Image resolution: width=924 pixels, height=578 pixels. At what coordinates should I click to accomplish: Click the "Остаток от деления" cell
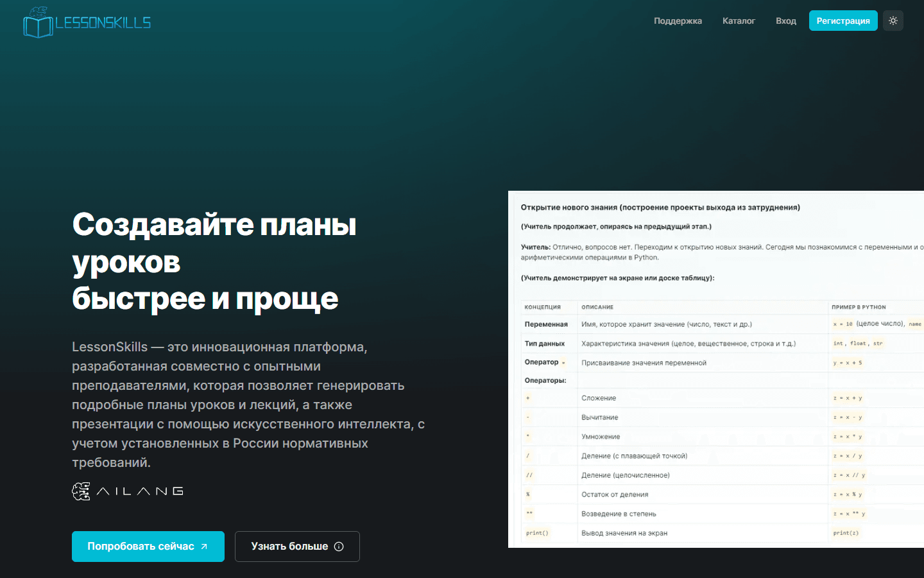pyautogui.click(x=615, y=495)
